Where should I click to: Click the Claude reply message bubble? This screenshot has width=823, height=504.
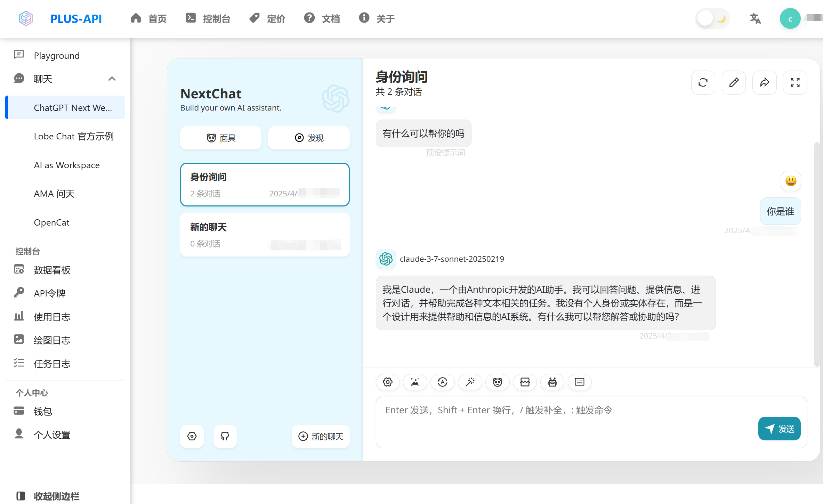[546, 303]
